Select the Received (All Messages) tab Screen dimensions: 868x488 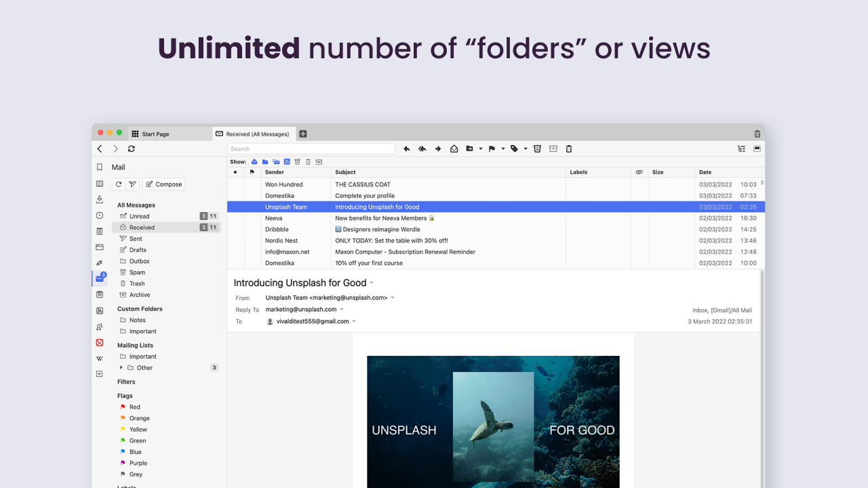pos(254,134)
